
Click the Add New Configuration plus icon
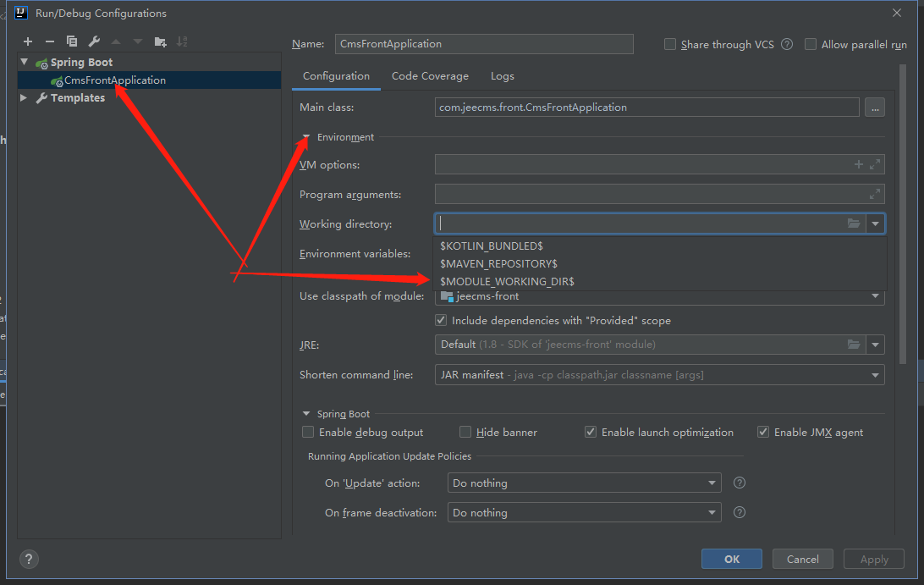[28, 41]
